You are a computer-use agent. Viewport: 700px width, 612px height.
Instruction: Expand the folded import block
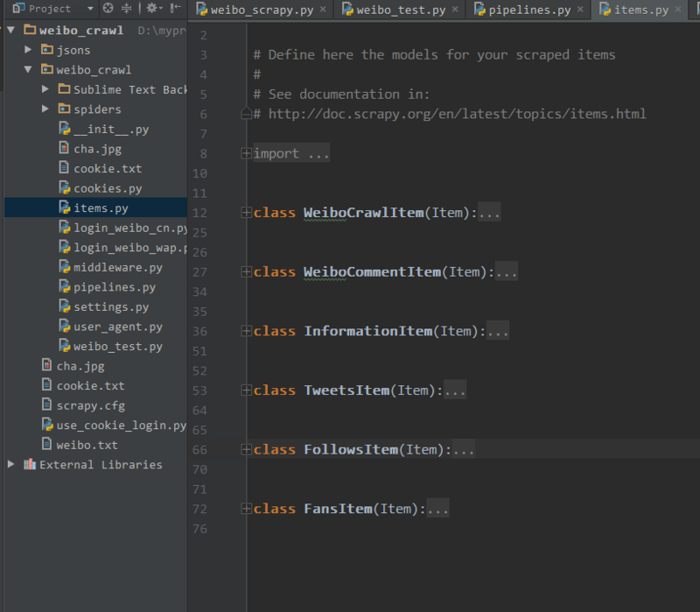[246, 153]
